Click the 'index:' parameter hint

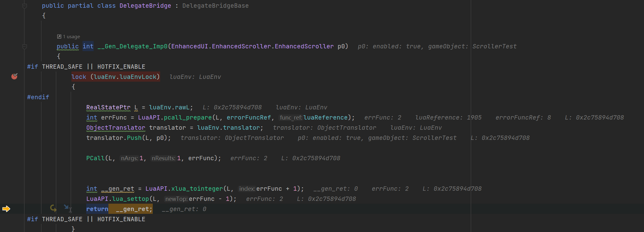247,189
